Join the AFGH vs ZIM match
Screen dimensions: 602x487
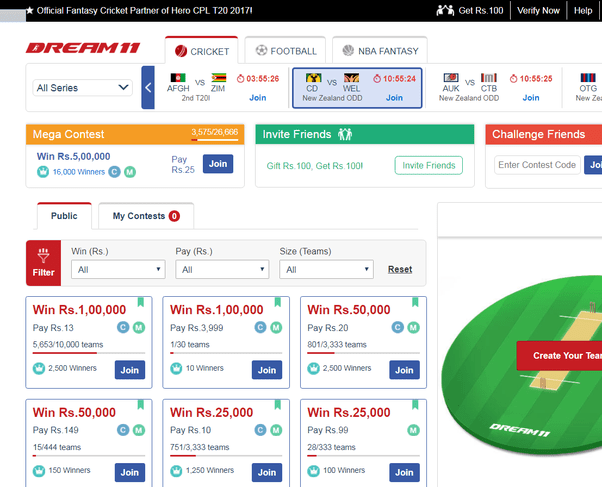[258, 98]
